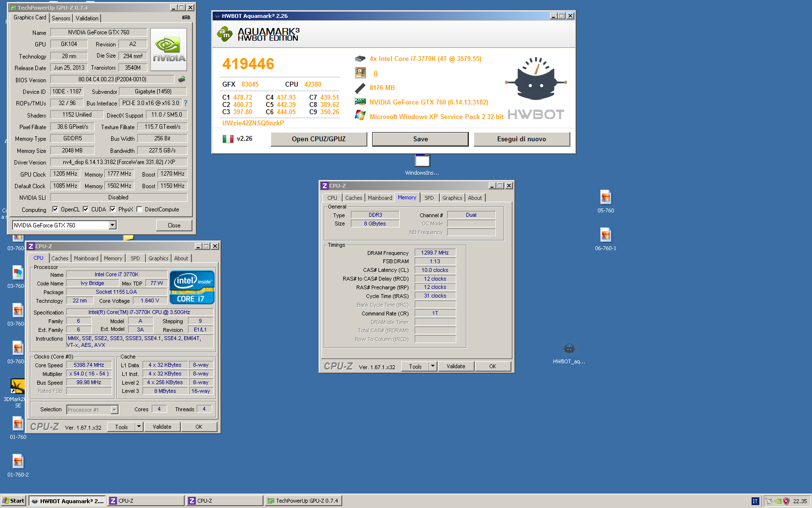This screenshot has height=508, width=812.
Task: Open the WindowsIns desktop icon
Action: [x=422, y=161]
